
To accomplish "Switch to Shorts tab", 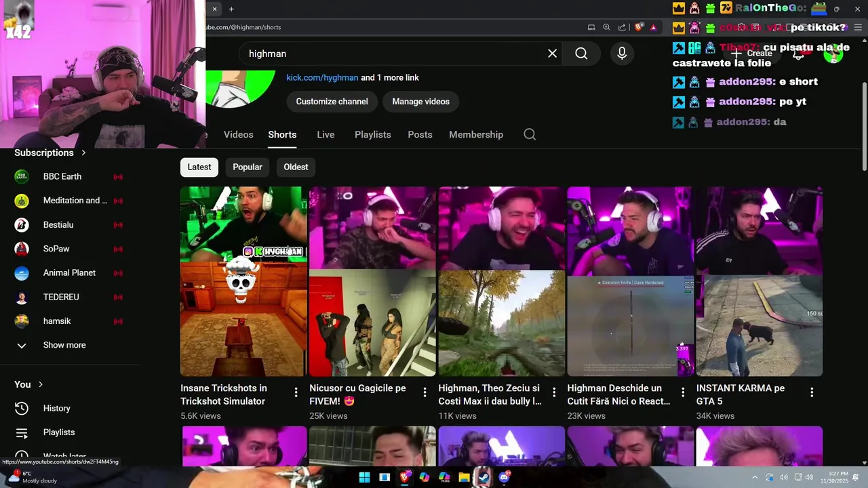I will pos(282,134).
